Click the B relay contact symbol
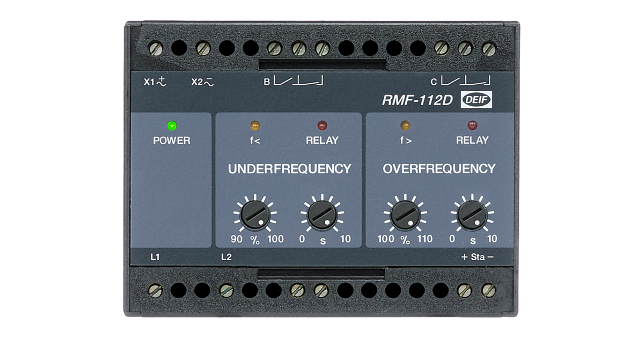Image resolution: width=644 pixels, height=338 pixels. (x=299, y=82)
